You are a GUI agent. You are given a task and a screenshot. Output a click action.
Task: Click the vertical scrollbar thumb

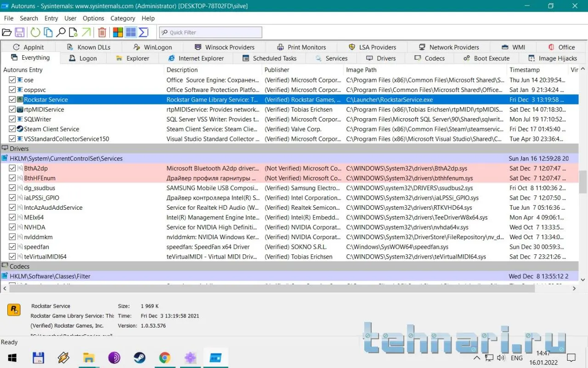(x=583, y=182)
